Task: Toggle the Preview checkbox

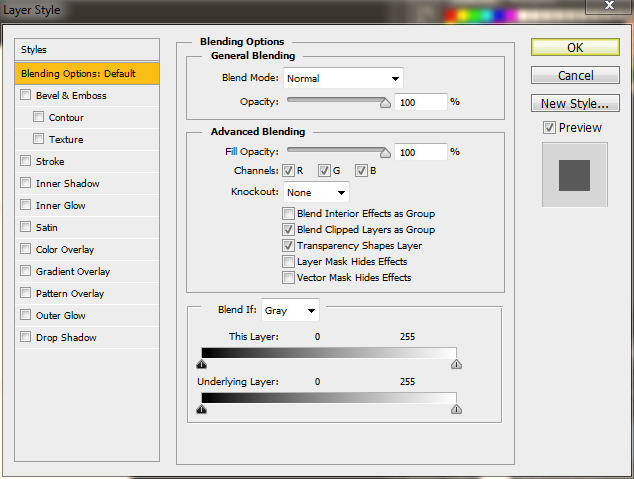Action: tap(549, 128)
